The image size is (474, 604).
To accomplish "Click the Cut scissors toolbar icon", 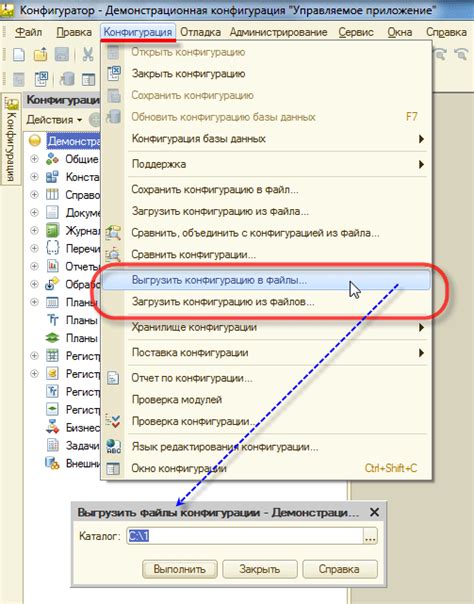I will pos(88,55).
